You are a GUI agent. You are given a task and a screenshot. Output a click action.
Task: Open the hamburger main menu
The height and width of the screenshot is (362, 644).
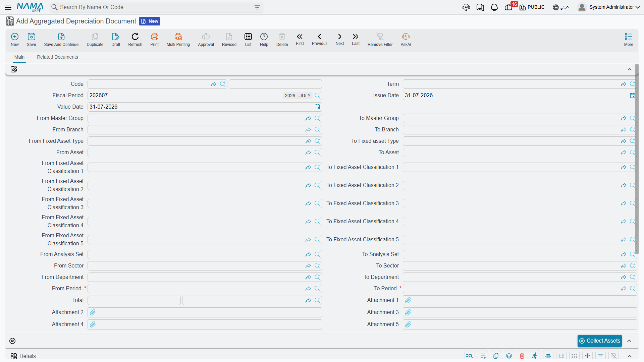tap(8, 7)
